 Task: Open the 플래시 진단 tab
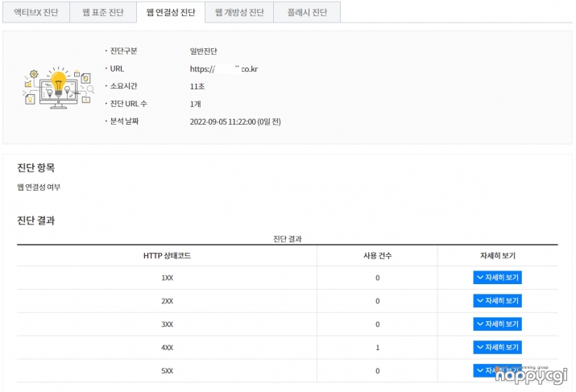307,12
